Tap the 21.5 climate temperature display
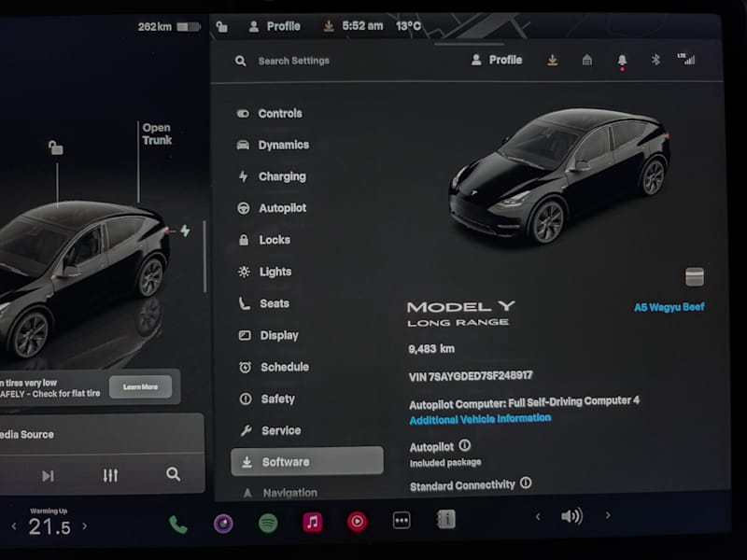Image resolution: width=747 pixels, height=560 pixels. [x=49, y=527]
